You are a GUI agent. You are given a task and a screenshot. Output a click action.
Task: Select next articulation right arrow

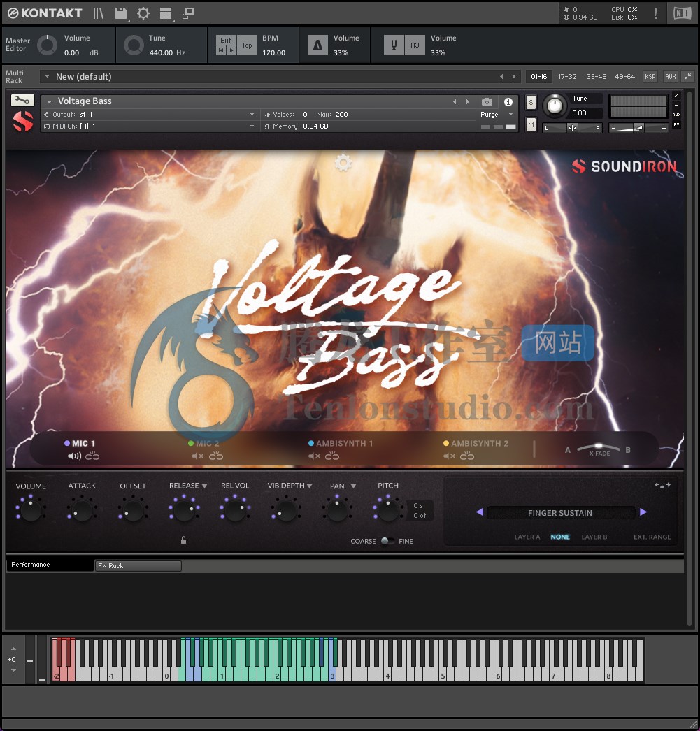(x=643, y=512)
